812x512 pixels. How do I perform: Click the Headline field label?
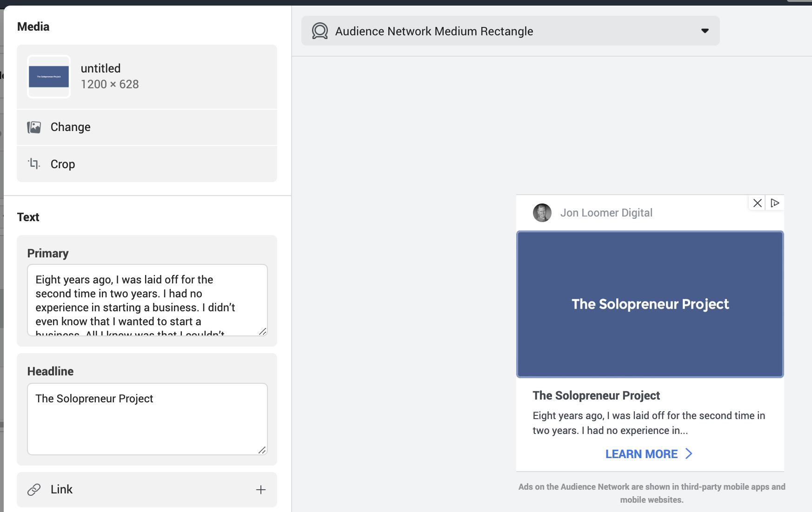[50, 371]
